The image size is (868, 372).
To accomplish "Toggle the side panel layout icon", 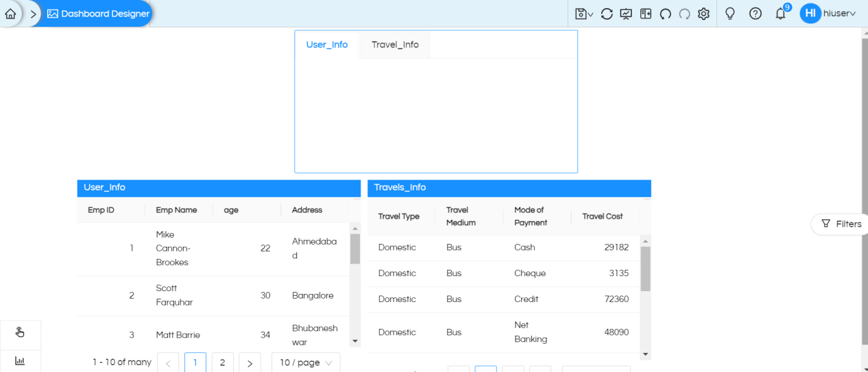I will (646, 14).
